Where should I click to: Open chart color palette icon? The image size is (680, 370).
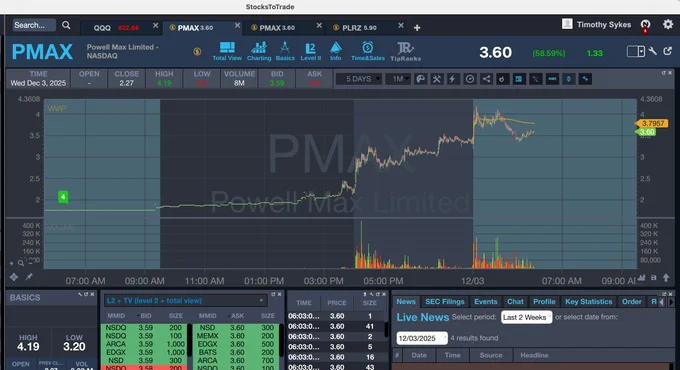(420, 79)
